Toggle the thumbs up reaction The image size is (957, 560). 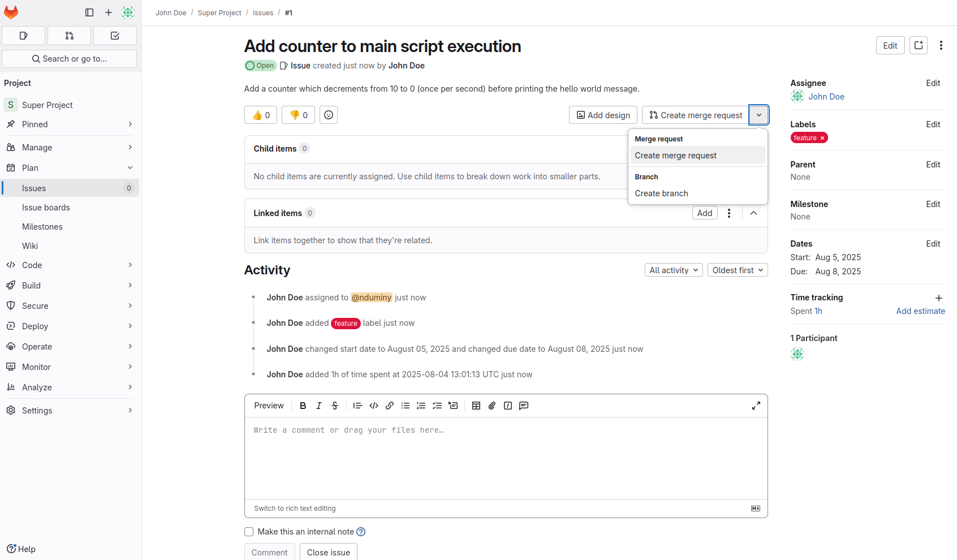click(260, 115)
